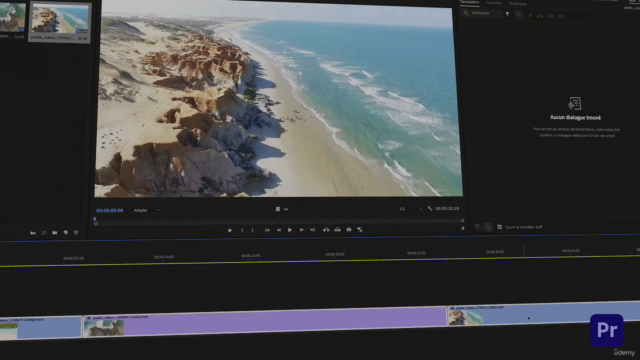Viewport: 640px width, 360px height.
Task: Click the monitor zoom scroll bar right handle
Action: [462, 220]
